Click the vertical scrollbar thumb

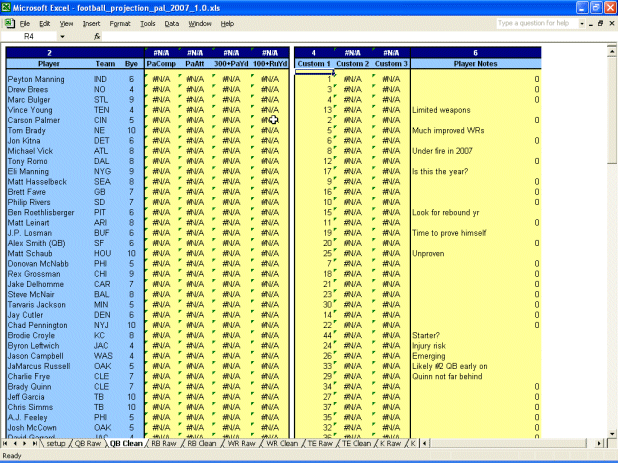612,109
